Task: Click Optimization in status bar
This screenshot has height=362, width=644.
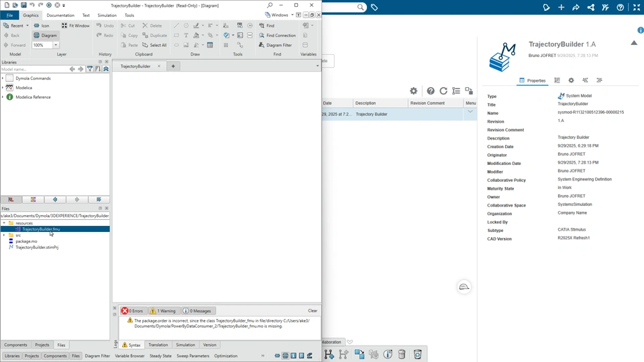Action: click(226, 356)
